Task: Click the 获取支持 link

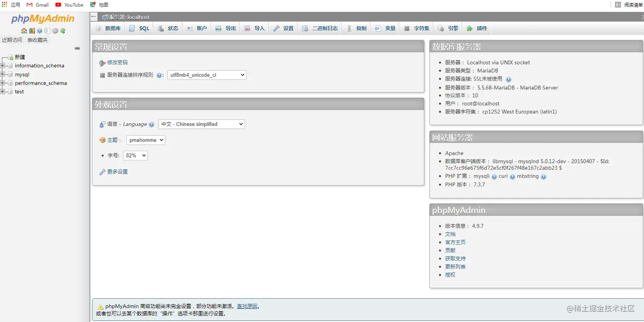Action: pos(455,258)
